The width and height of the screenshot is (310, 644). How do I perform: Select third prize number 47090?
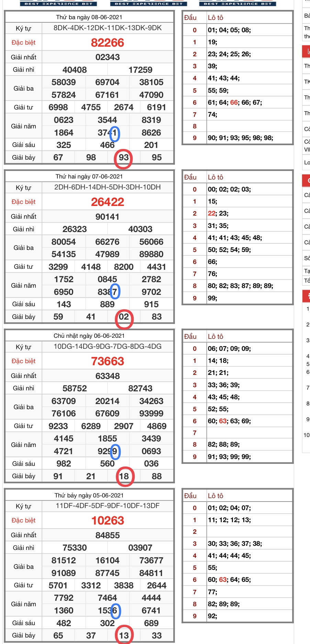(151, 95)
